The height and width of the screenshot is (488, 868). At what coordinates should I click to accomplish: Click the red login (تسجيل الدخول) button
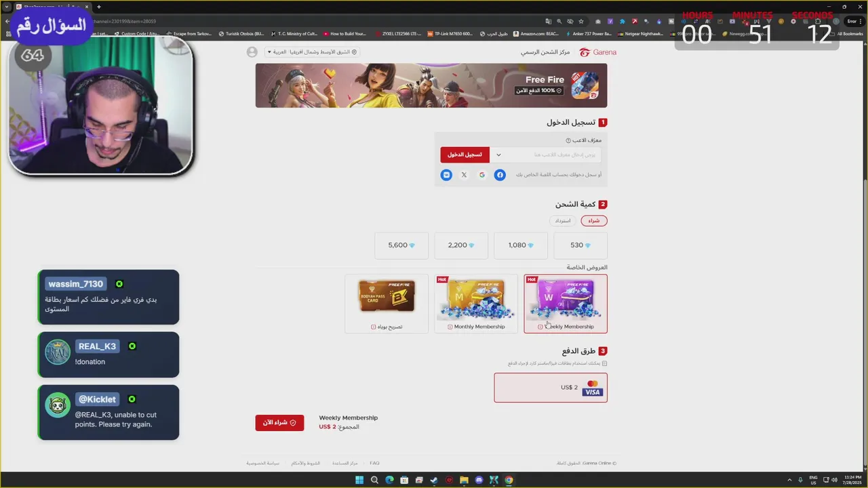(x=465, y=155)
